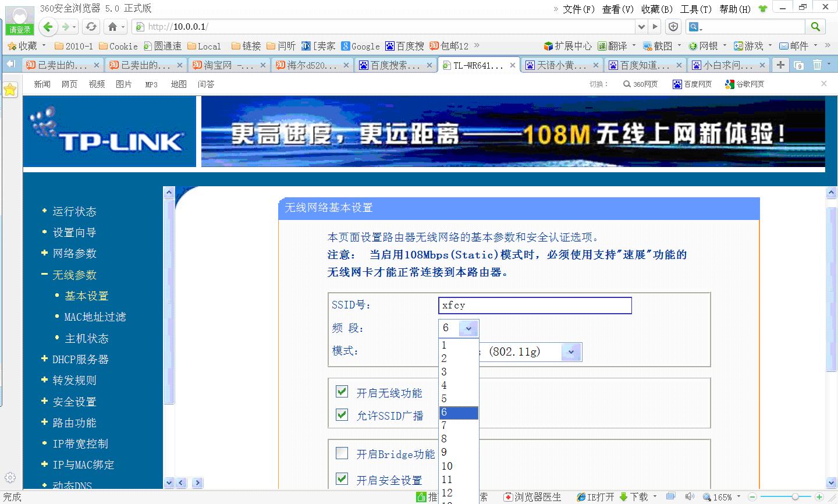Screen dimensions: 838x504
Task: Open the new tab plus button
Action: click(x=780, y=65)
